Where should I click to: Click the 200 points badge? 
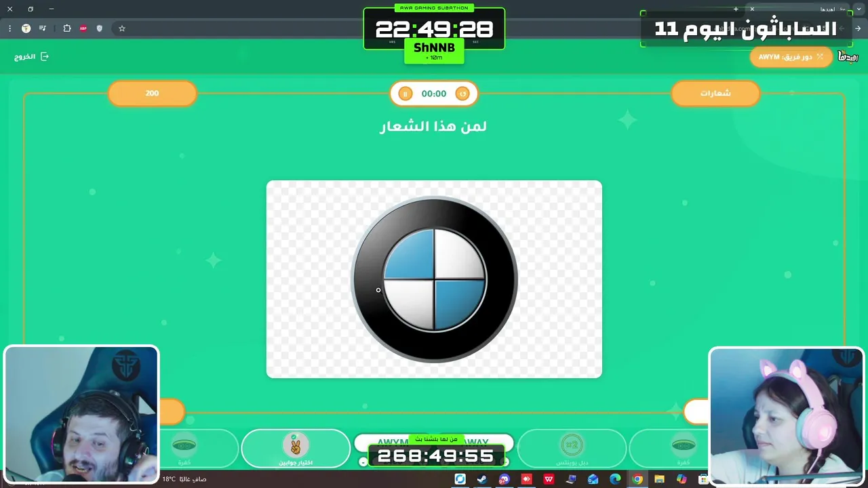tap(152, 94)
